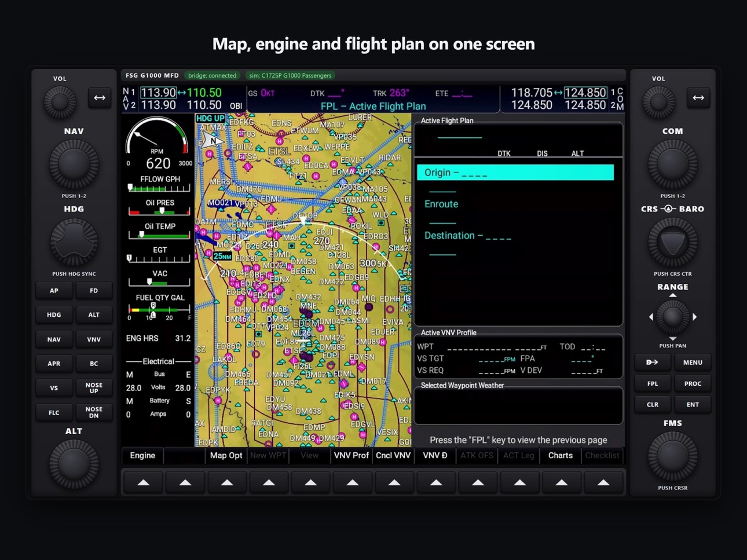Select the highlighted Origin row
The image size is (747, 560).
[515, 173]
